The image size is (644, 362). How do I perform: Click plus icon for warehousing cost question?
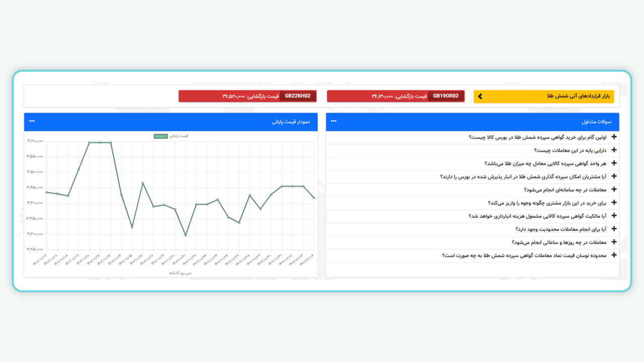point(614,216)
